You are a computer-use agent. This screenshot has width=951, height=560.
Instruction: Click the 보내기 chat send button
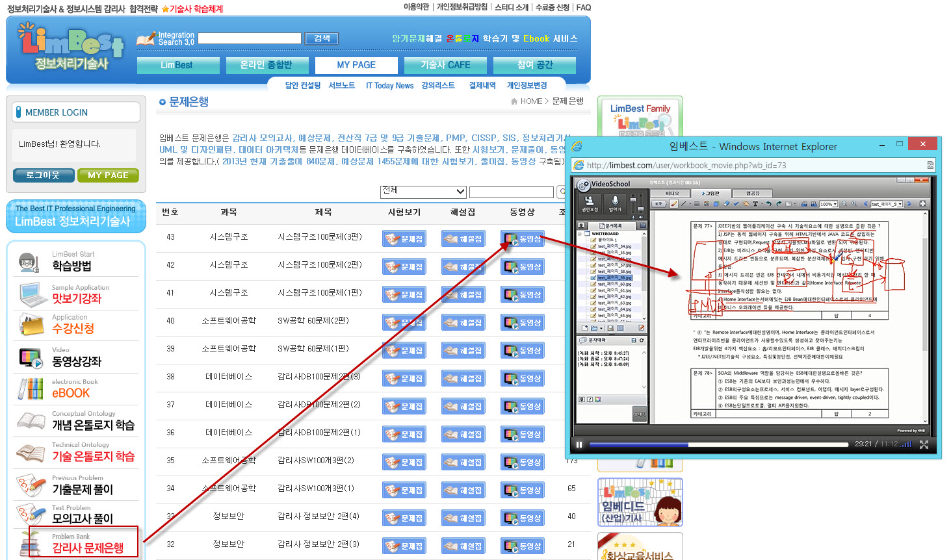[640, 414]
